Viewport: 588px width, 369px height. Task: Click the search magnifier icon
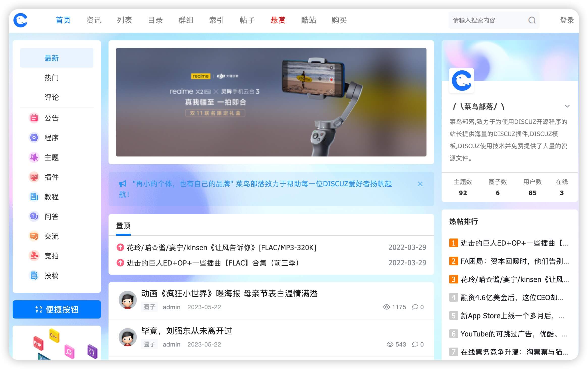pyautogui.click(x=532, y=20)
